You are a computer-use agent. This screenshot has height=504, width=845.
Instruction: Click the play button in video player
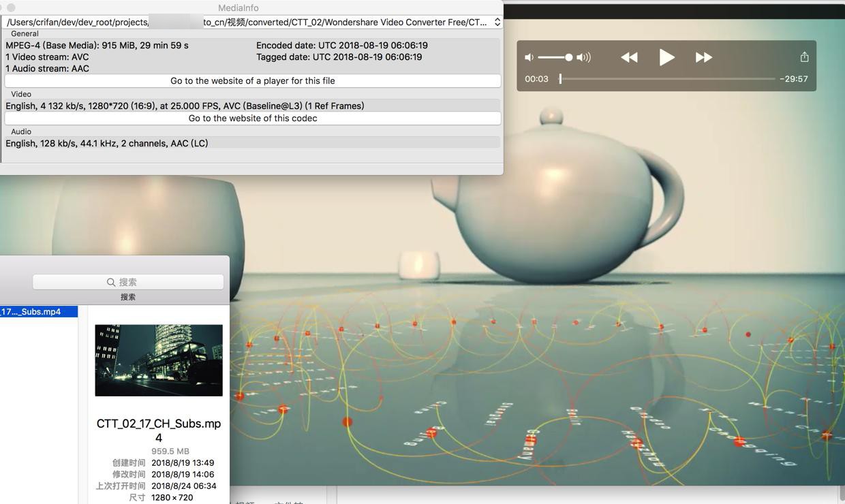point(666,57)
